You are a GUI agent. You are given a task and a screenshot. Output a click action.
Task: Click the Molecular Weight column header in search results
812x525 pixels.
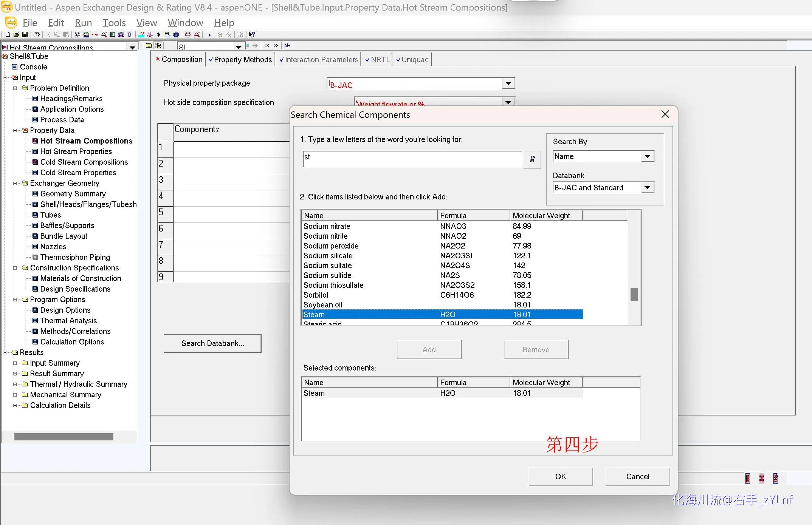[x=546, y=216]
